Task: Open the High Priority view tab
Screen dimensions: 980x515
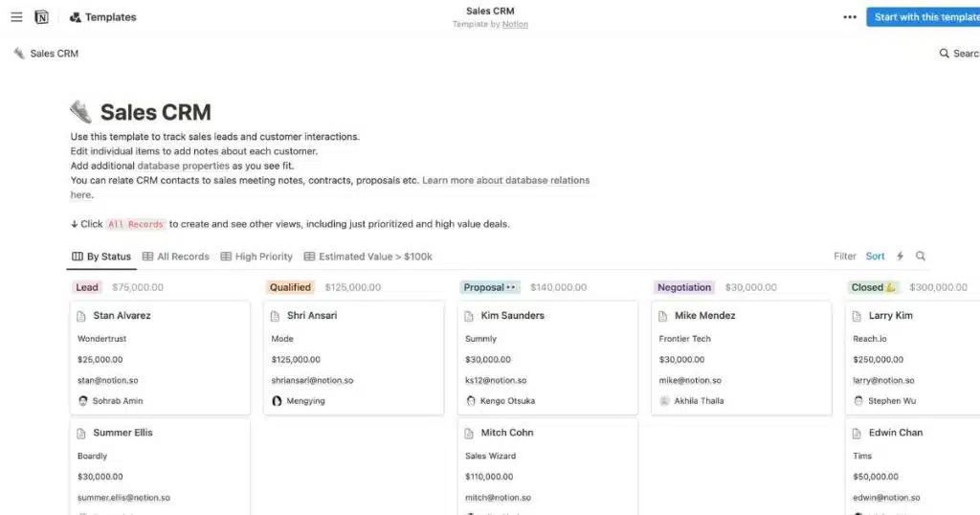Action: 256,257
